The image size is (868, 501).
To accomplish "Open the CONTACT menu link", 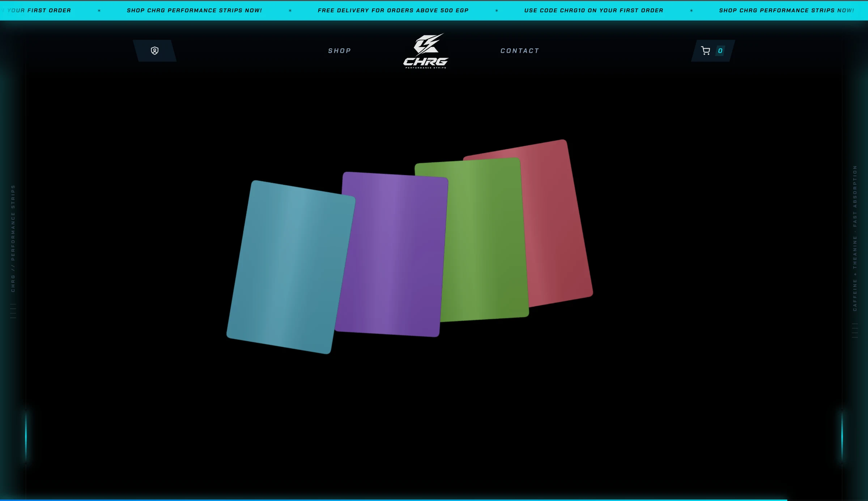I will pyautogui.click(x=520, y=51).
